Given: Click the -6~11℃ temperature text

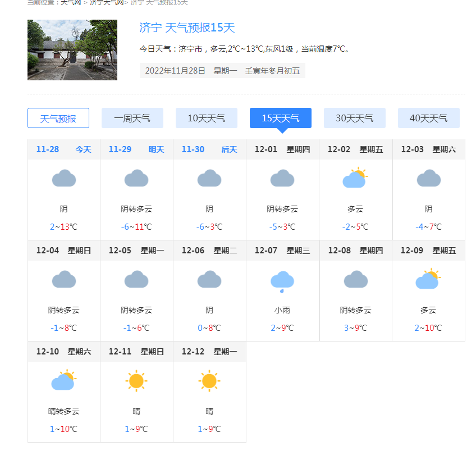Looking at the screenshot, I should click(136, 227).
